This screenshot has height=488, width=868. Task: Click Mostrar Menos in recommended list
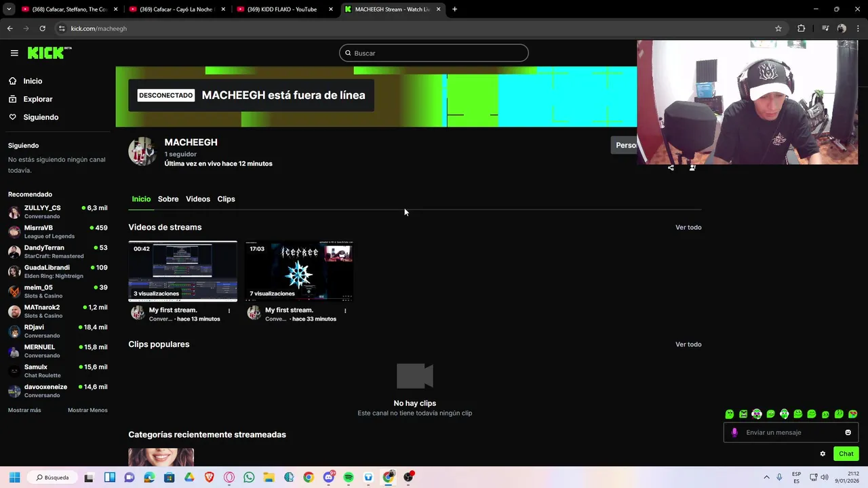tap(87, 410)
